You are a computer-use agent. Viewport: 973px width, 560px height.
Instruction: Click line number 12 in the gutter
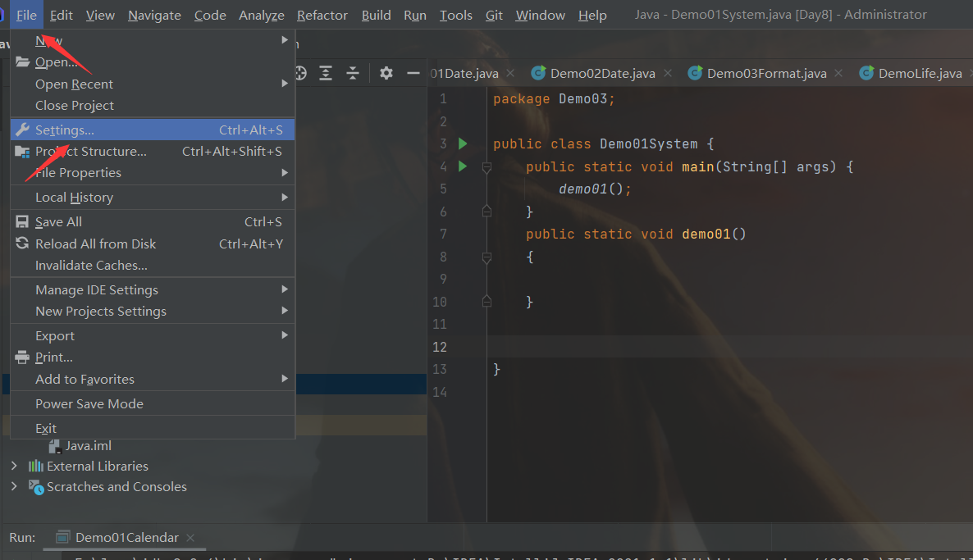tap(440, 347)
